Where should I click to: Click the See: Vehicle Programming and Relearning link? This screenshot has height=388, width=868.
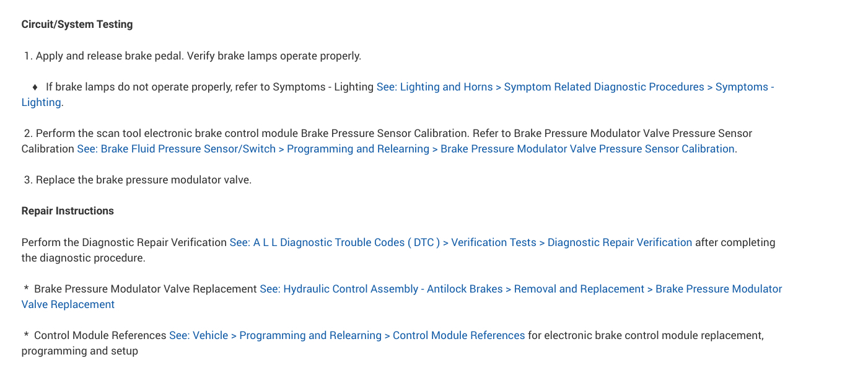[x=347, y=335]
